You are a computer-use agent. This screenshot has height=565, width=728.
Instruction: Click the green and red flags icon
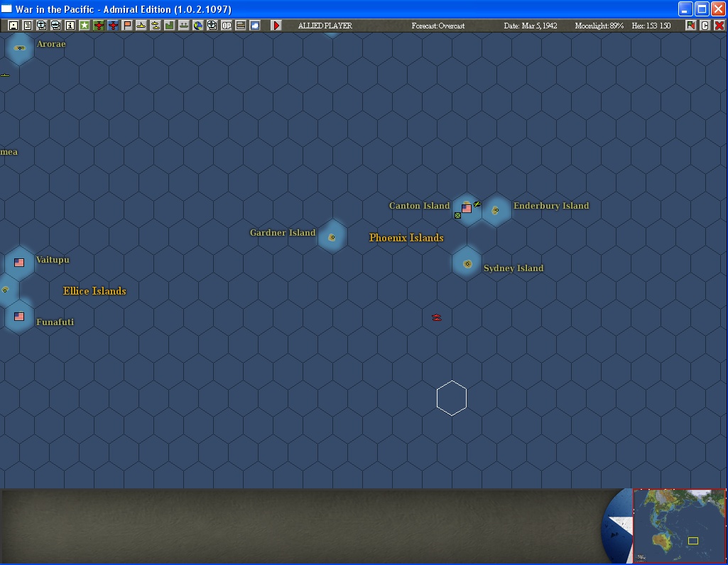[690, 26]
